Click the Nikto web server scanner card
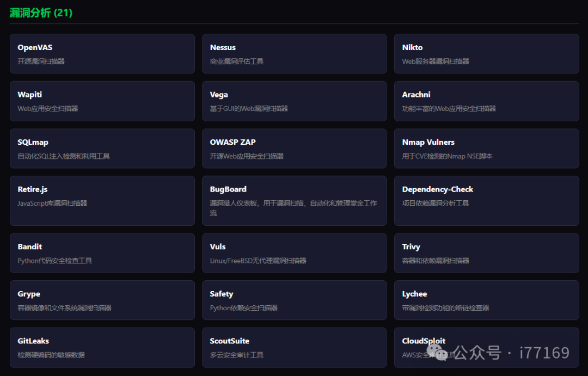 [486, 54]
